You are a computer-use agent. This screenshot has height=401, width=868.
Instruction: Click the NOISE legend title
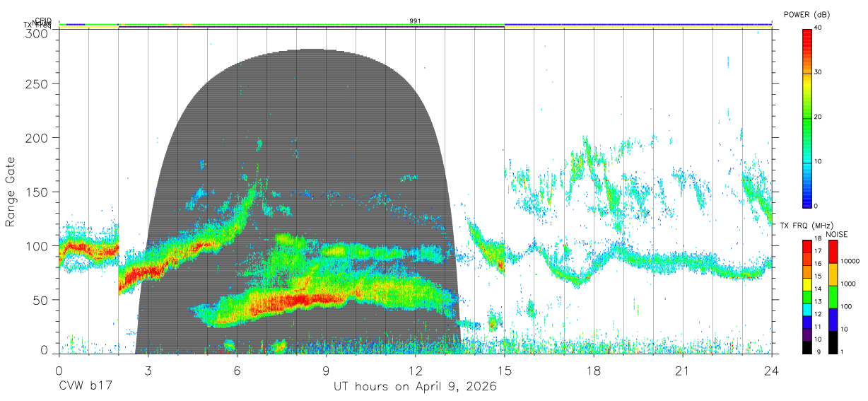[838, 234]
